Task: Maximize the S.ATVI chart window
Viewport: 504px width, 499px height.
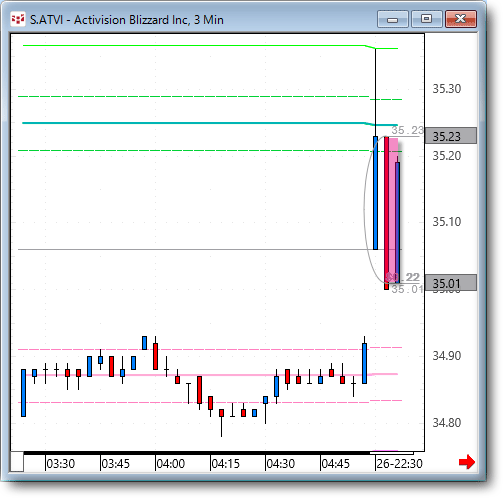Action: pyautogui.click(x=427, y=19)
